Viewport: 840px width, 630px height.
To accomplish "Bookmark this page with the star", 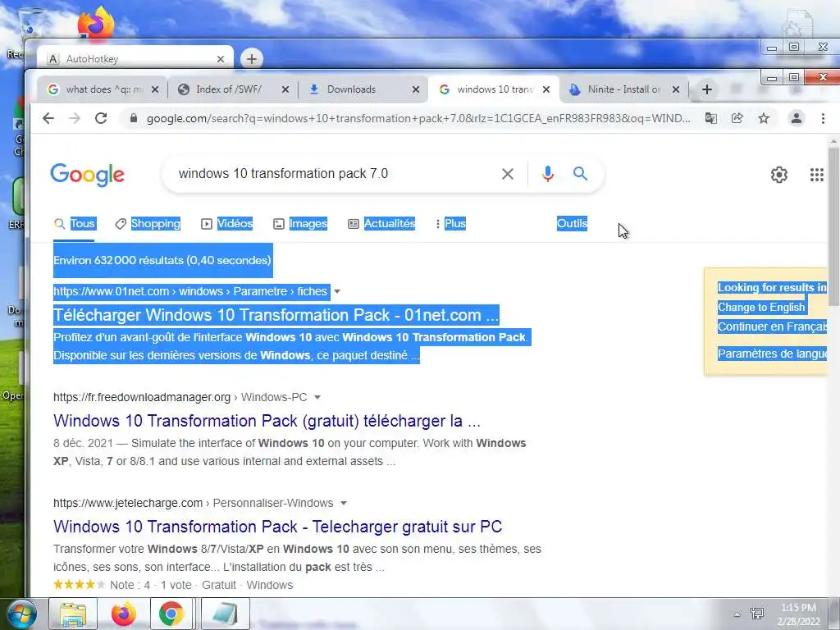I will click(764, 118).
